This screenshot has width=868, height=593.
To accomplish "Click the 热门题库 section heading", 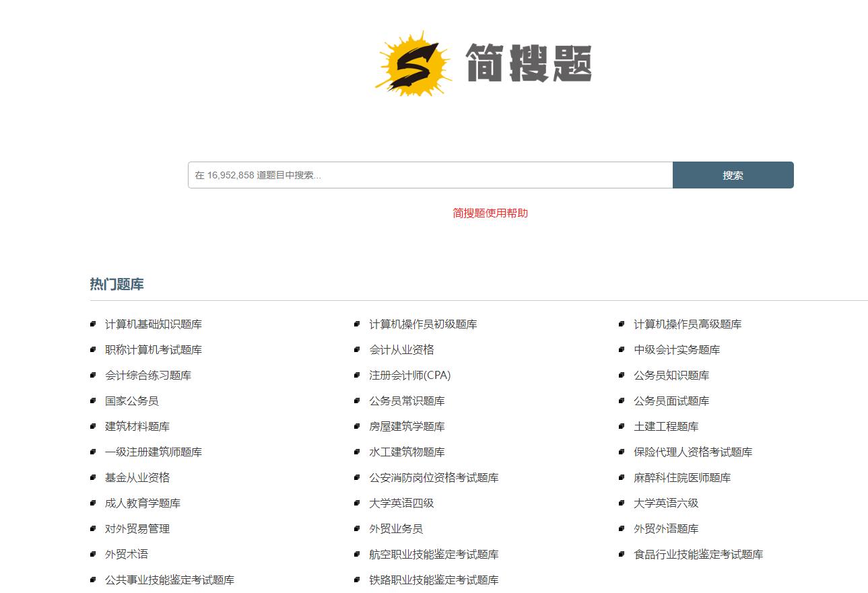I will [x=116, y=284].
